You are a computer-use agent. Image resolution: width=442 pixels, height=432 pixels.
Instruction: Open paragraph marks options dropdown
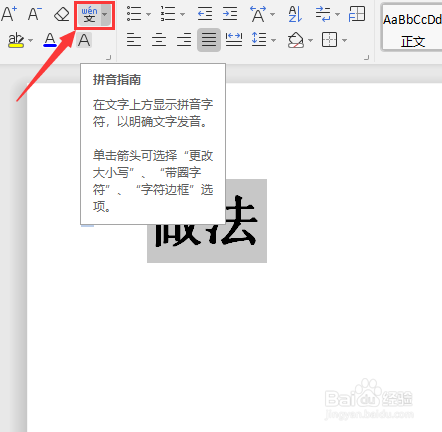click(337, 14)
